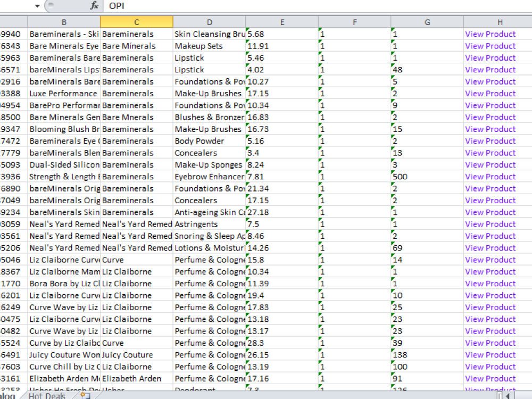Open View Product link in Astringents row
Image resolution: width=532 pixels, height=399 pixels.
click(x=491, y=224)
